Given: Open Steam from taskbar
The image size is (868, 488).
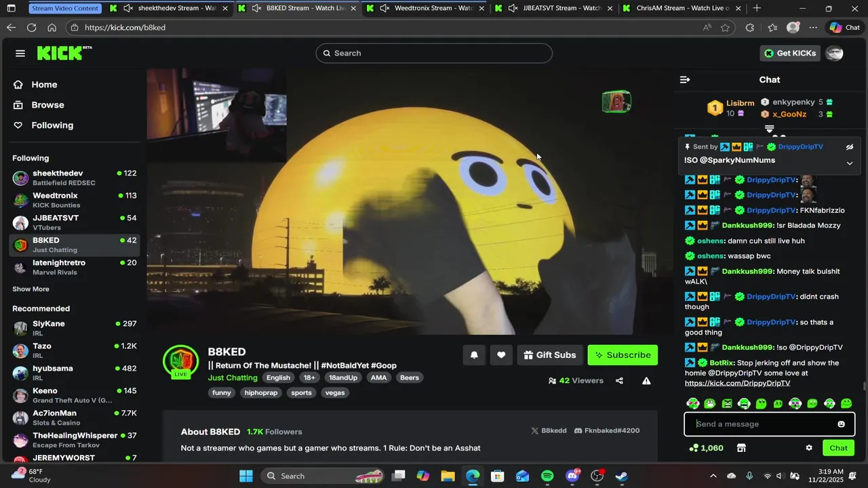Looking at the screenshot, I should [x=622, y=476].
